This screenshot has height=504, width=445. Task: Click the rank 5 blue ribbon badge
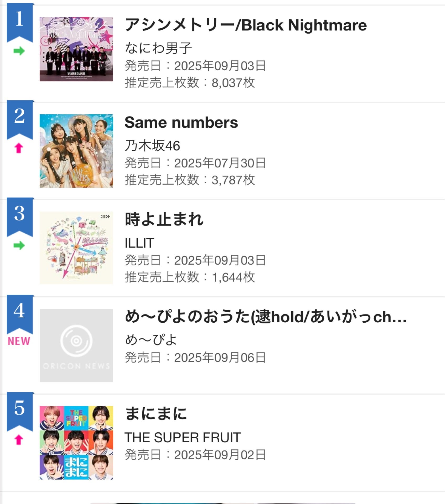[x=20, y=409]
